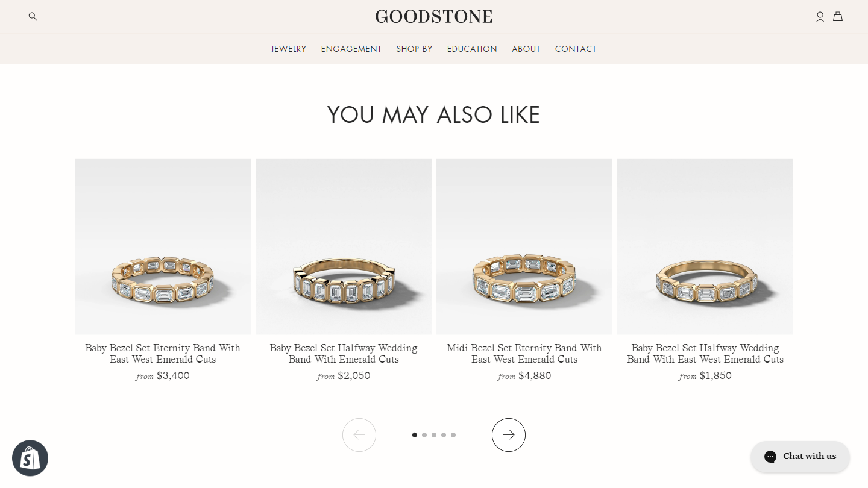Click the previous arrow carousel button
This screenshot has width=868, height=488.
coord(359,435)
